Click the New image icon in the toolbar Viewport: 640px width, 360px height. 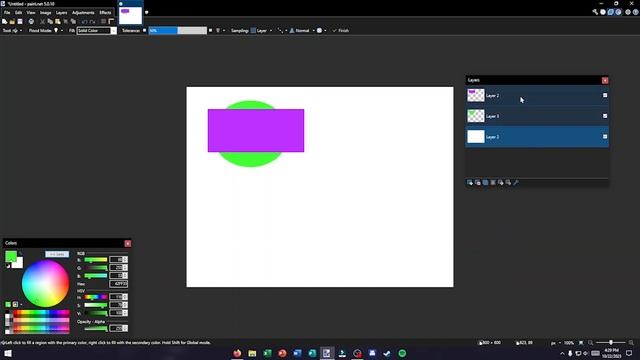coord(4,21)
